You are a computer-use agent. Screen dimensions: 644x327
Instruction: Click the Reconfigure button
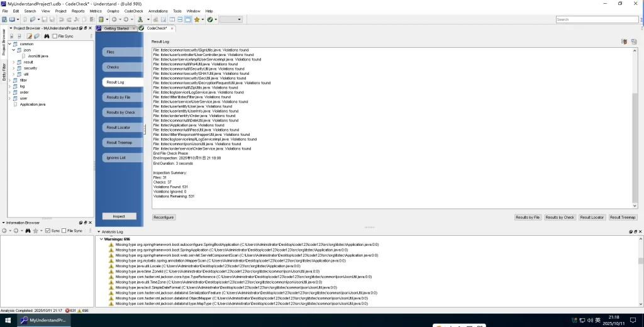click(164, 217)
